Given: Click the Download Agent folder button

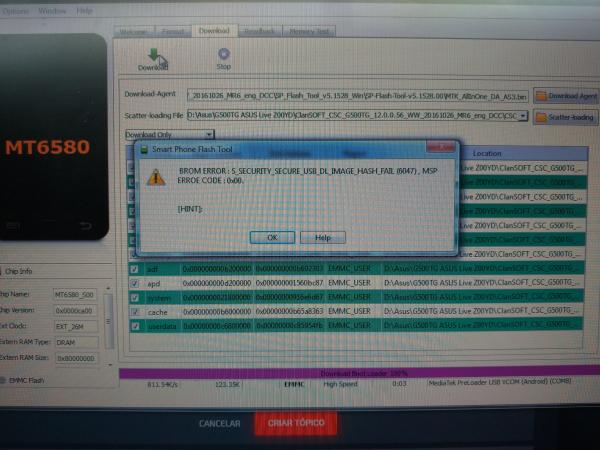Looking at the screenshot, I should click(566, 96).
